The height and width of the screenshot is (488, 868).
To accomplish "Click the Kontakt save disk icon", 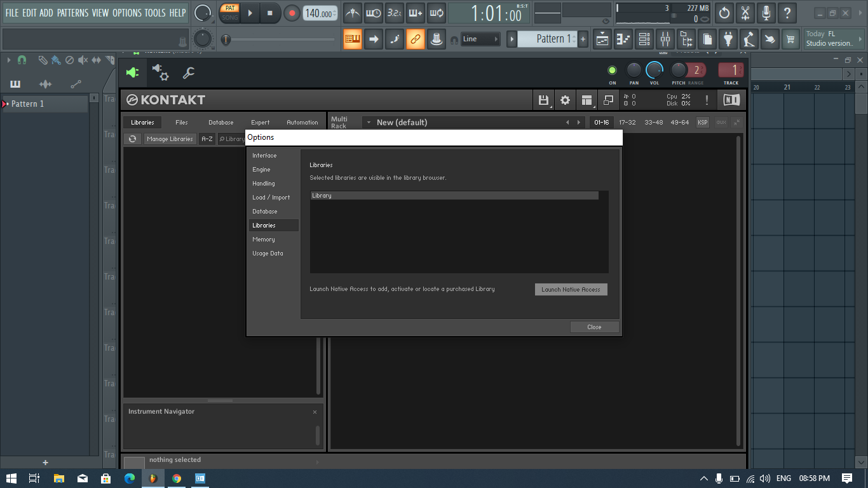I will coord(543,100).
